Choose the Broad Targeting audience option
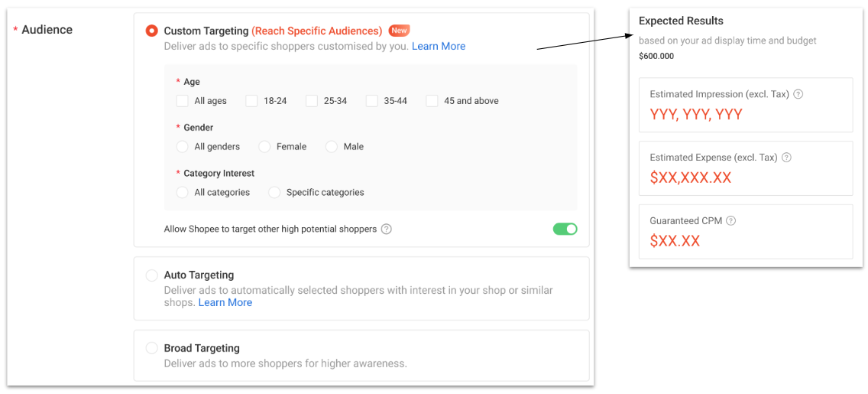The image size is (868, 394). click(151, 349)
